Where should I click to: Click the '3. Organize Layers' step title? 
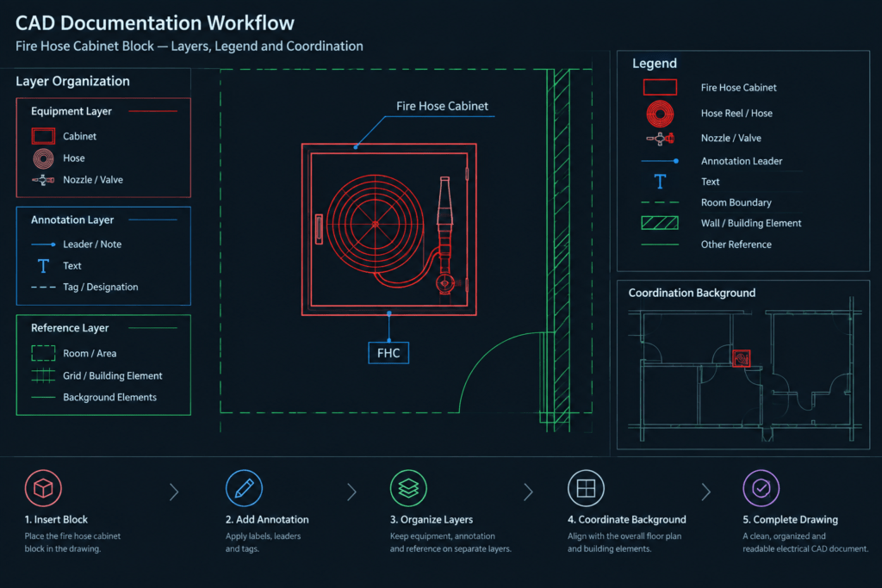pos(432,519)
